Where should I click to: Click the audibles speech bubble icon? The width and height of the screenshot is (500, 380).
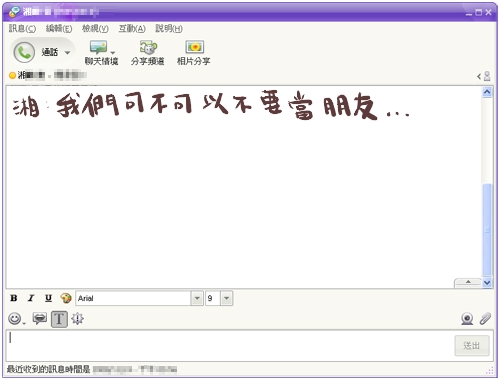click(40, 319)
